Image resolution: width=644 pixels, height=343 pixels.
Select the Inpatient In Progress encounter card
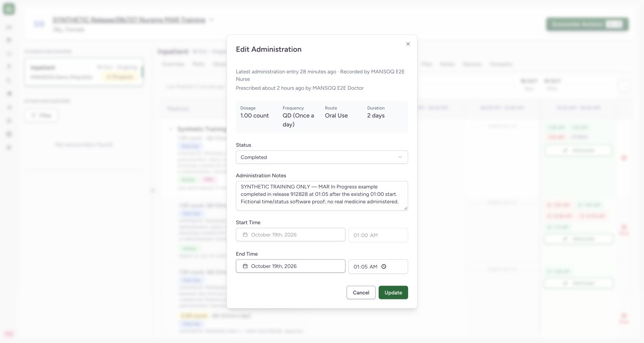click(x=84, y=72)
